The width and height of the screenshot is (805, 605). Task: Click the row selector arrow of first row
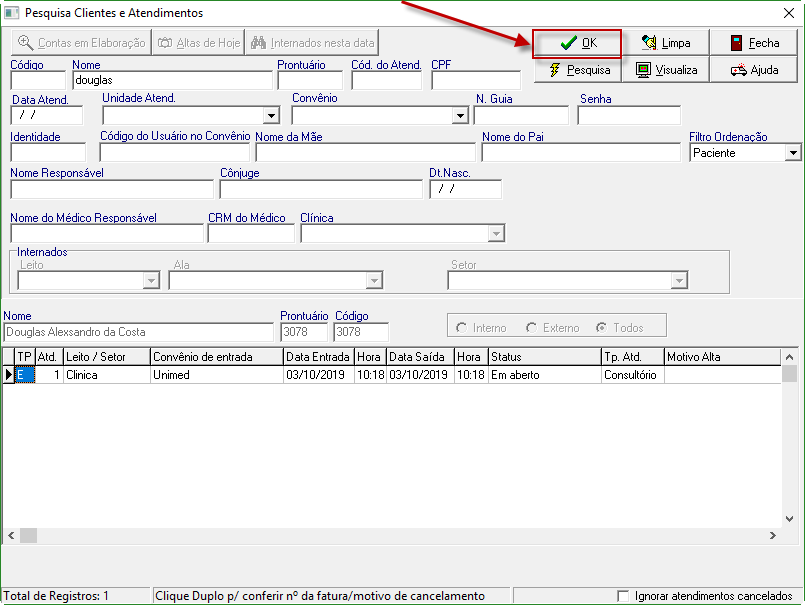[9, 374]
